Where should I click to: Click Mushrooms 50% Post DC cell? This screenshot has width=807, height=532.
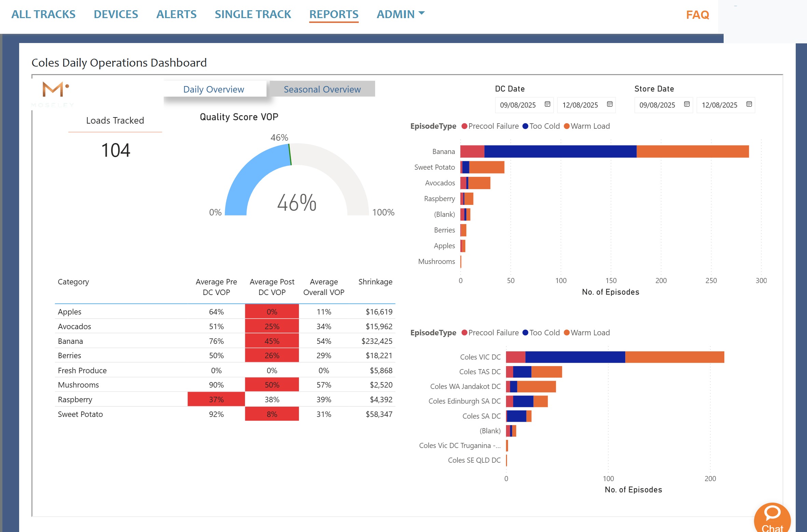[x=272, y=385]
